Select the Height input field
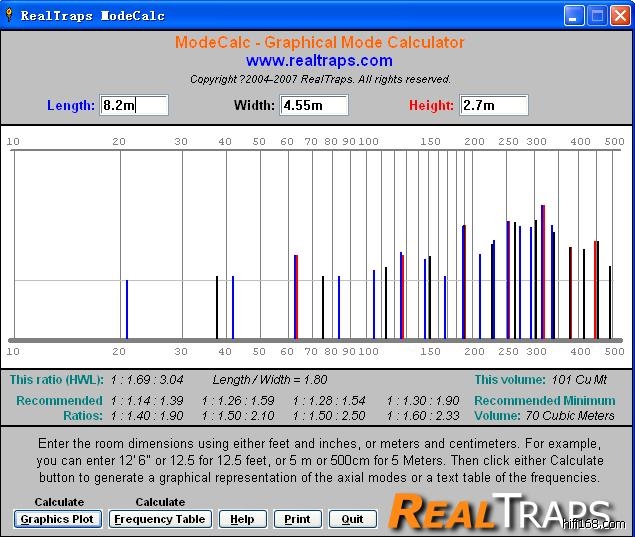 [493, 105]
